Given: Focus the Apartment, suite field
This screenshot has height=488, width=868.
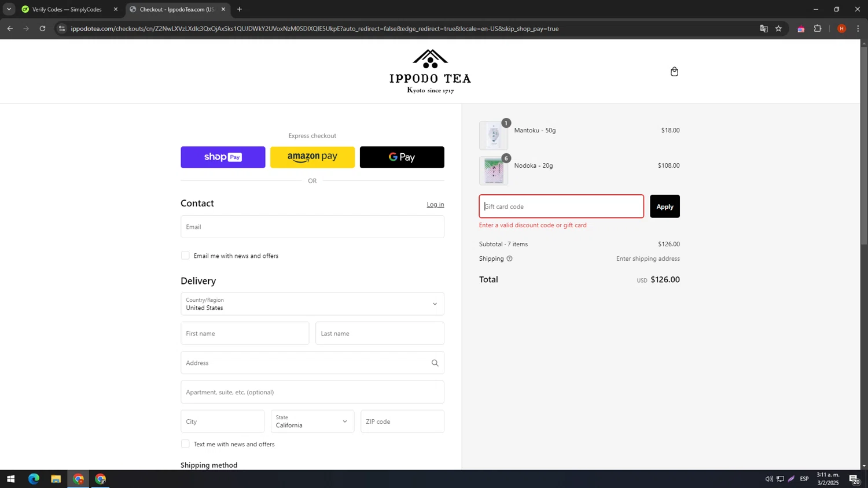Looking at the screenshot, I should tap(312, 392).
